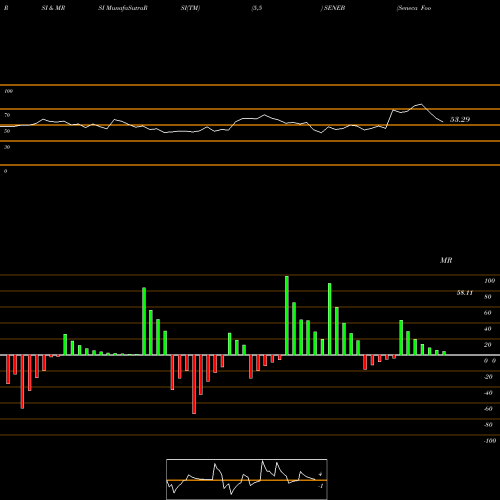The image size is (500, 500).
Task: Click the MR scale label 60
Action: 487,313
